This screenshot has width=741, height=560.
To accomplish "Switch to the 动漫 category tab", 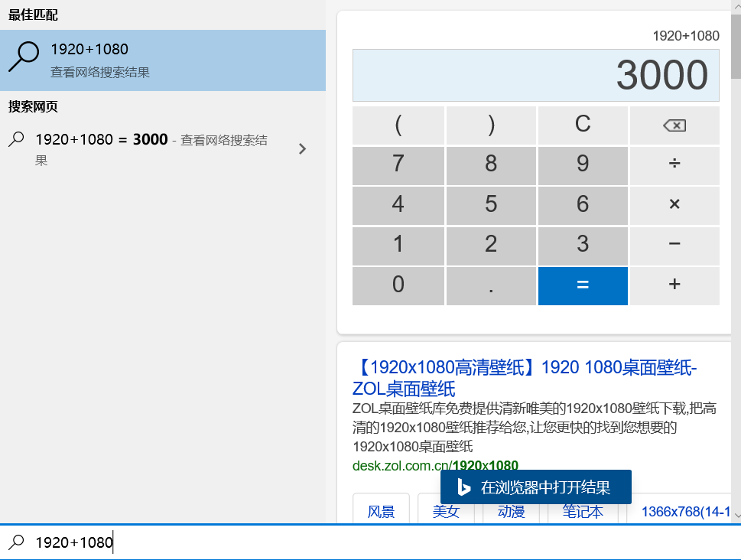I will coord(509,511).
